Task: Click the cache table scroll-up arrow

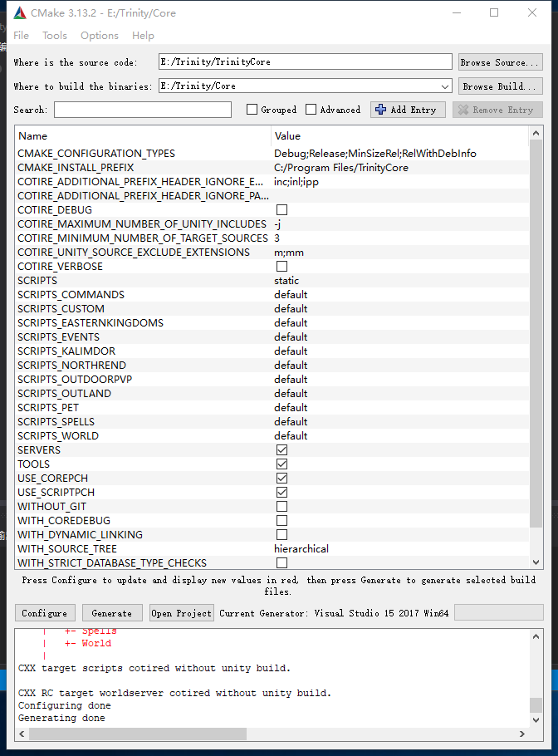Action: click(536, 133)
